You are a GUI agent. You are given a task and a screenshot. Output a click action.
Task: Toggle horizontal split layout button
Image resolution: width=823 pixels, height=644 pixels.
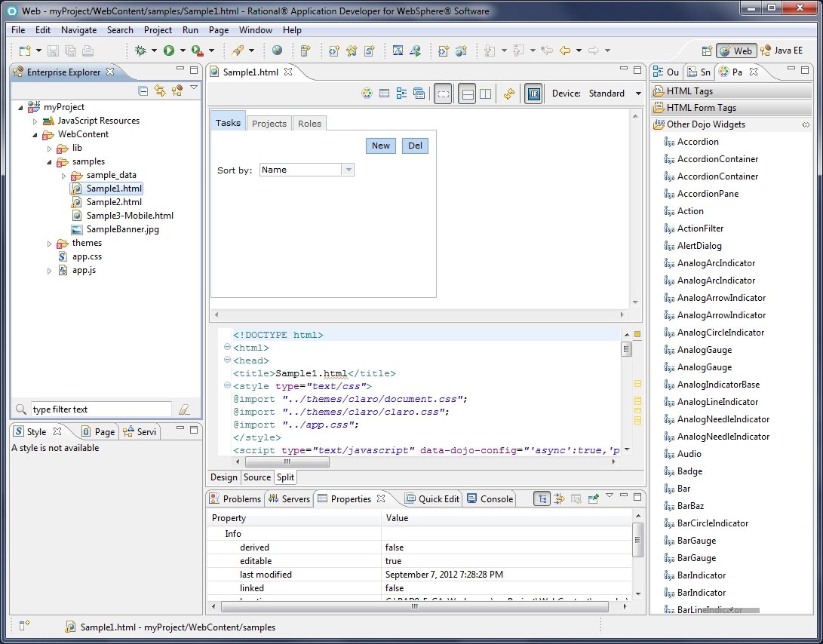pos(467,94)
